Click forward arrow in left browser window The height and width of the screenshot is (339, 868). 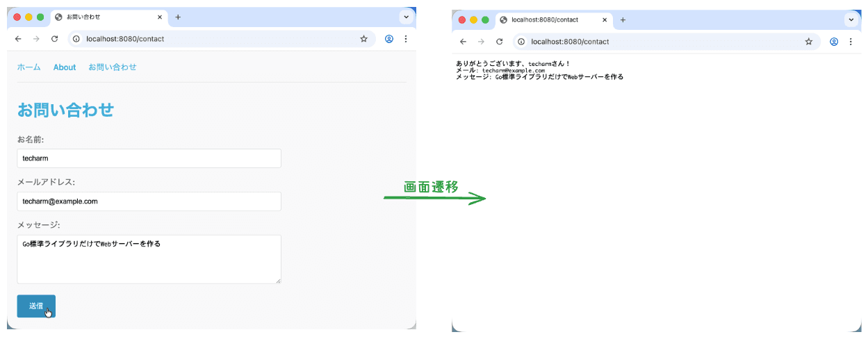coord(36,39)
